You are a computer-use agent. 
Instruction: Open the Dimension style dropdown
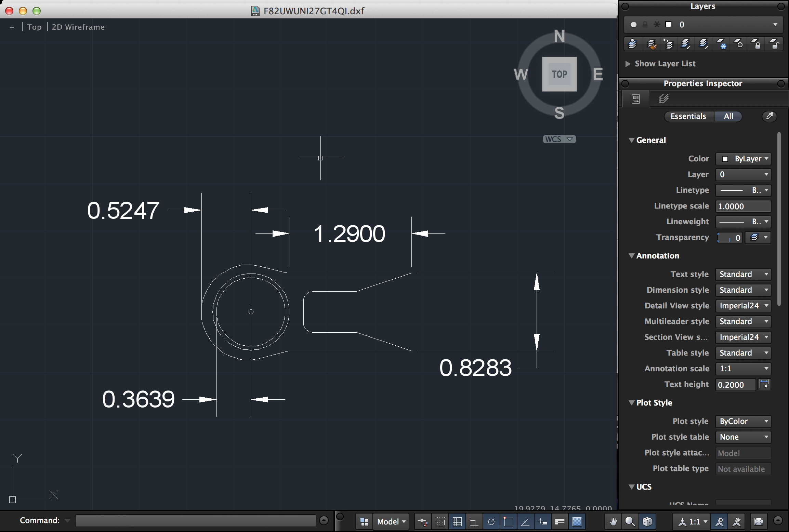743,290
